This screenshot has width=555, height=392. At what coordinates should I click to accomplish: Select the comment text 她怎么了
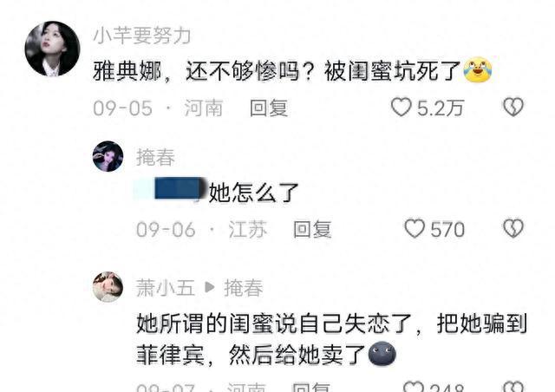tap(253, 193)
